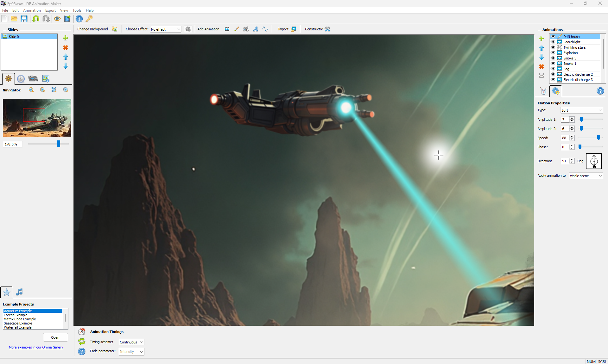608x364 pixels.
Task: Open the Constructor tool
Action: 317,29
